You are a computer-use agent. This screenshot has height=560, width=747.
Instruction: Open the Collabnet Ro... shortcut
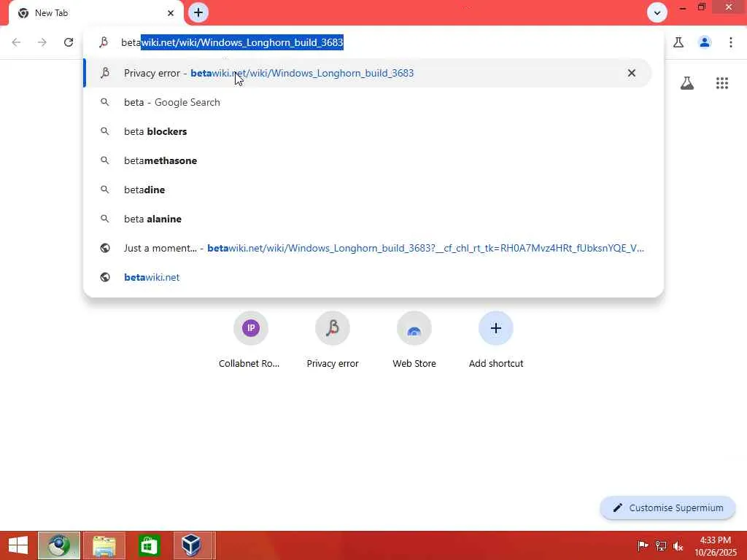click(250, 340)
